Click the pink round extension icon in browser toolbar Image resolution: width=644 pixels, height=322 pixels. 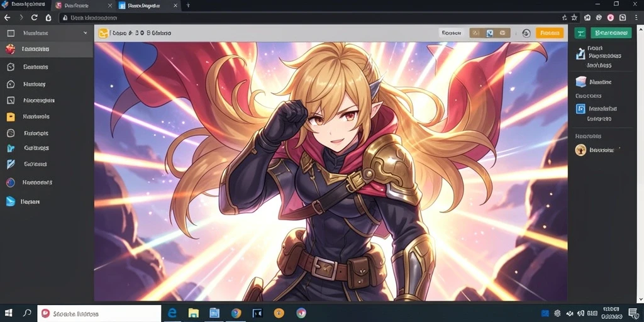[x=611, y=18]
